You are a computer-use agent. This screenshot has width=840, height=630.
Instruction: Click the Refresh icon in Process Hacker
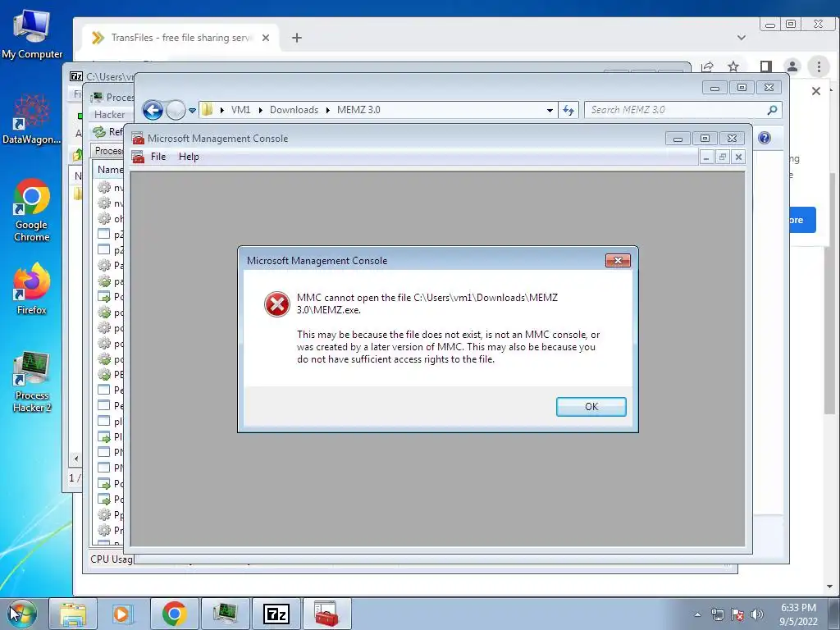click(x=99, y=132)
